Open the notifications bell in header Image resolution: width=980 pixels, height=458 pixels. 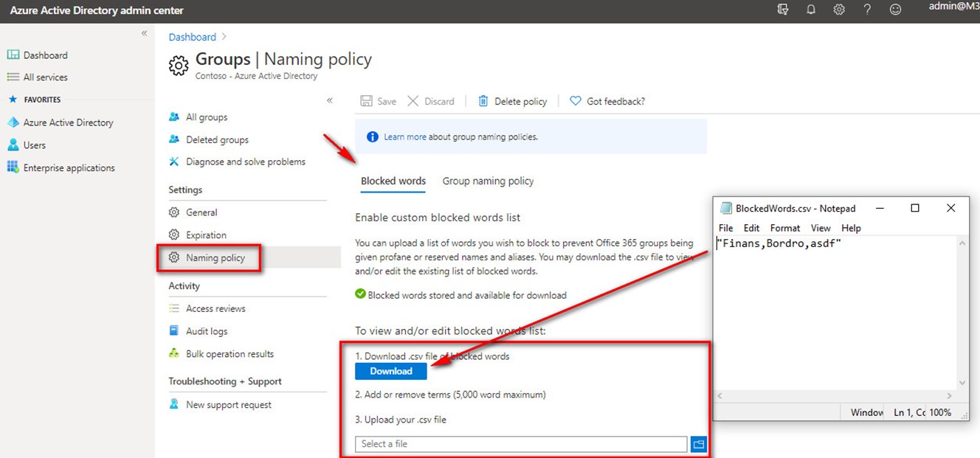[811, 10]
